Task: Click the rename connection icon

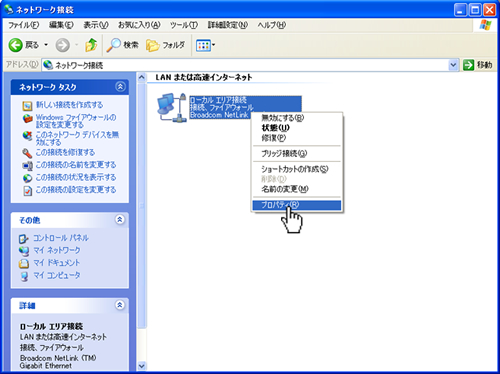Action: pos(27,166)
